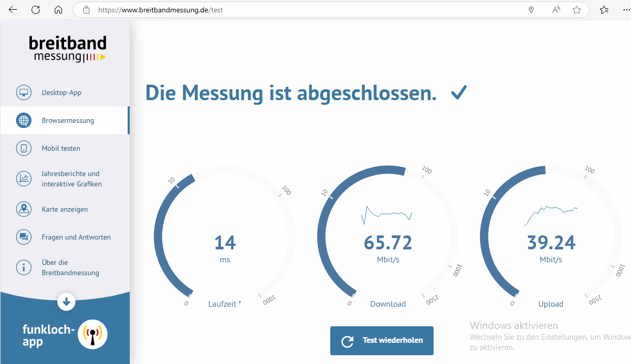The width and height of the screenshot is (631, 364).
Task: Click the 14 ms latency value
Action: click(x=225, y=243)
